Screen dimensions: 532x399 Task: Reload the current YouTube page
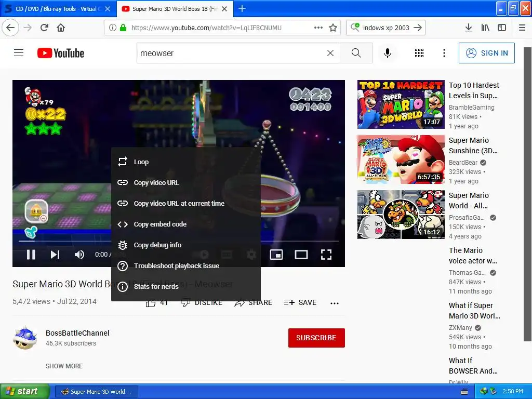click(x=44, y=28)
